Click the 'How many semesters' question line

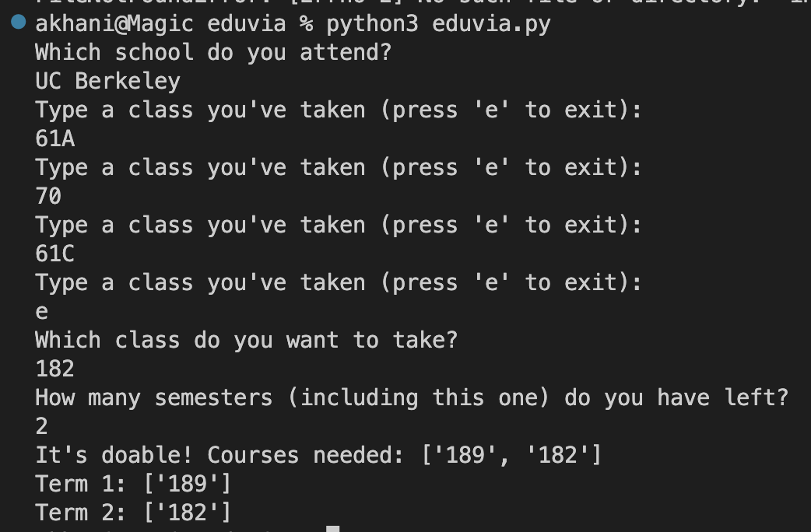coord(412,398)
